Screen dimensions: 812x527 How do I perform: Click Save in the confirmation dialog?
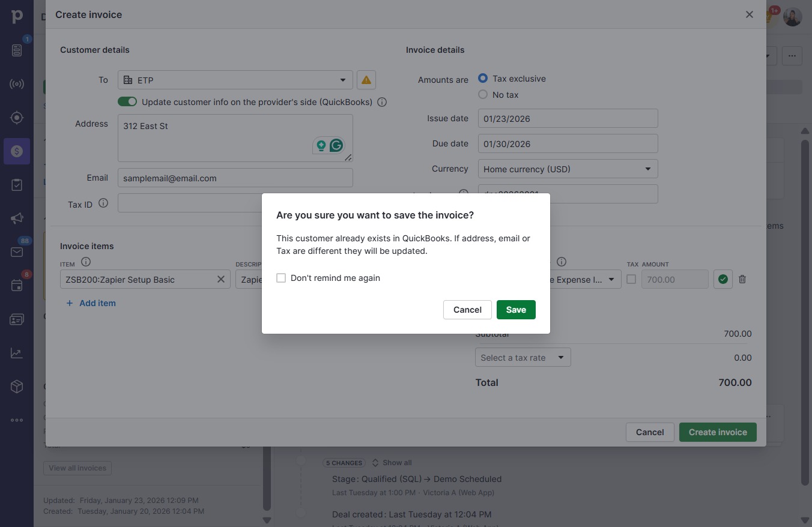tap(516, 310)
